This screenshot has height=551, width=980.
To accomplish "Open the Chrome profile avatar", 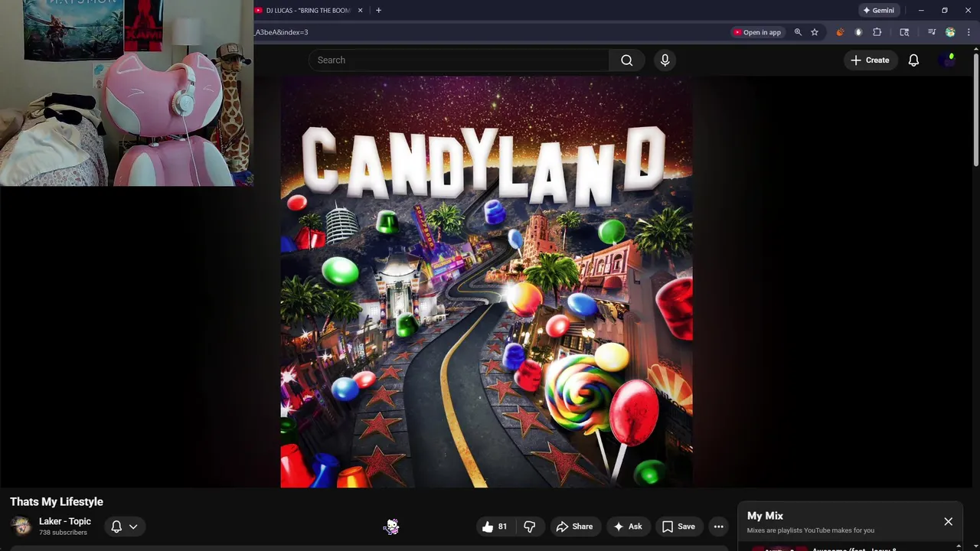I will tap(950, 32).
